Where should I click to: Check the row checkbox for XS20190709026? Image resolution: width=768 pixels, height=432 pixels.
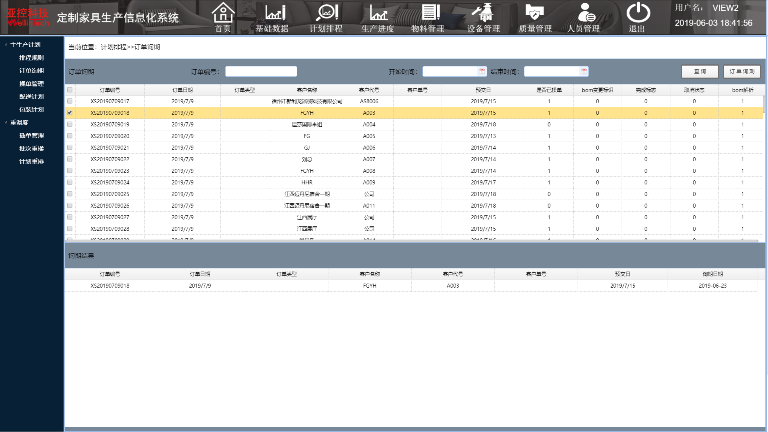pos(70,206)
